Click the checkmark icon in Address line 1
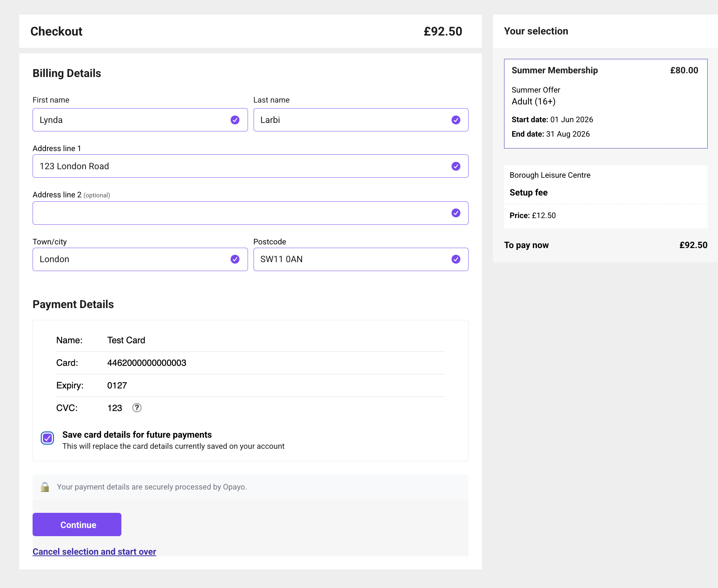The image size is (718, 588). point(456,166)
